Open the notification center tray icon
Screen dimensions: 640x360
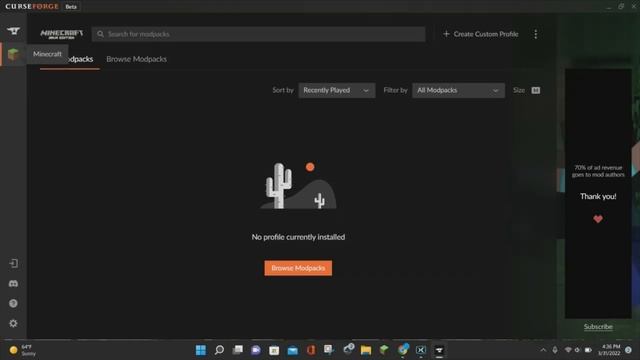click(x=629, y=350)
